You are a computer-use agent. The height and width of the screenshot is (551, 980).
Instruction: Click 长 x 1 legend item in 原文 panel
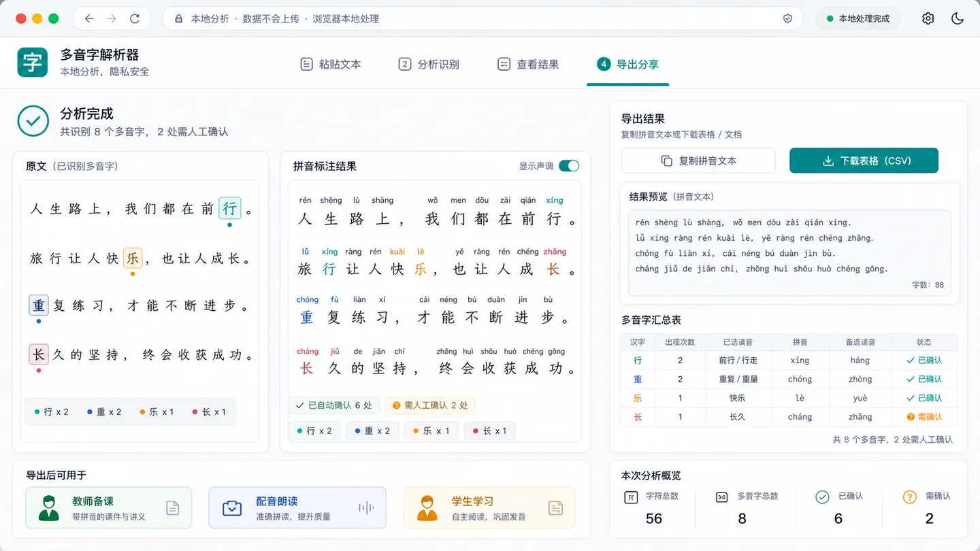pyautogui.click(x=210, y=412)
